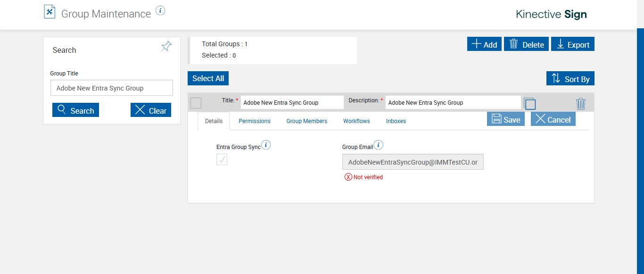Click info icon next to Group Maintenance title
This screenshot has height=274, width=644.
160,10
